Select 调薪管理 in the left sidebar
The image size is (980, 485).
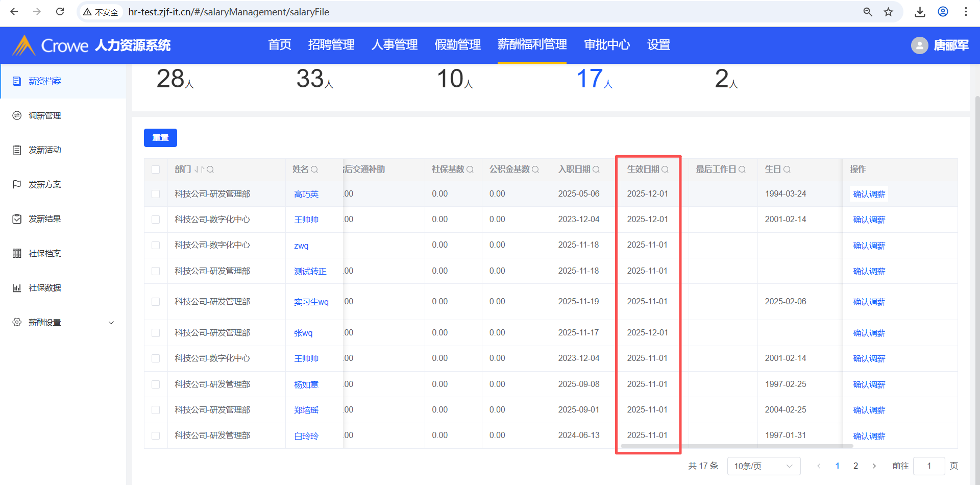tap(45, 116)
